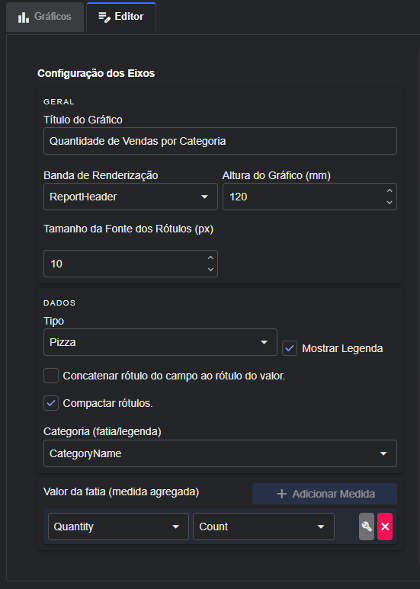Screen dimensions: 420x589
Task: Open the Count aggregation dropdown
Action: (x=264, y=526)
